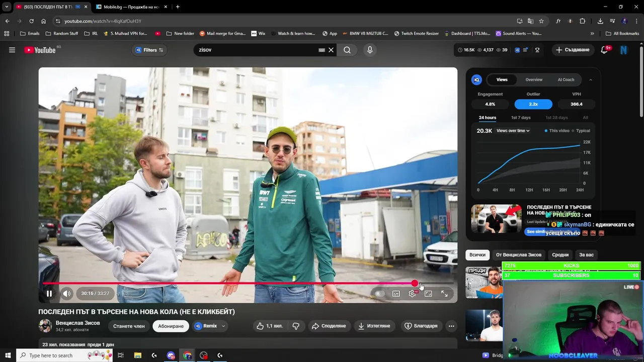Image resolution: width=644 pixels, height=362 pixels.
Task: Click the YouTube search input field
Action: (257, 50)
